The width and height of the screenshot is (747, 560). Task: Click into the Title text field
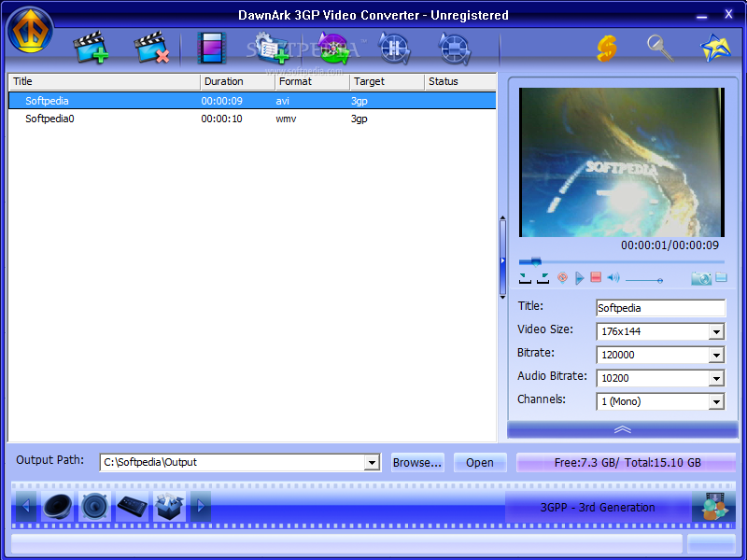click(x=661, y=308)
